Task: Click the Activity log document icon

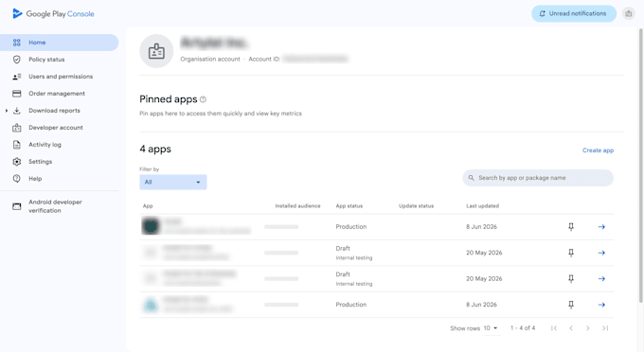Action: tap(16, 145)
